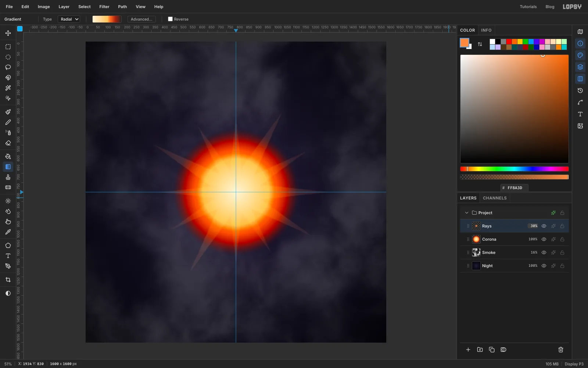
Task: Select the Move tool
Action: [x=8, y=33]
